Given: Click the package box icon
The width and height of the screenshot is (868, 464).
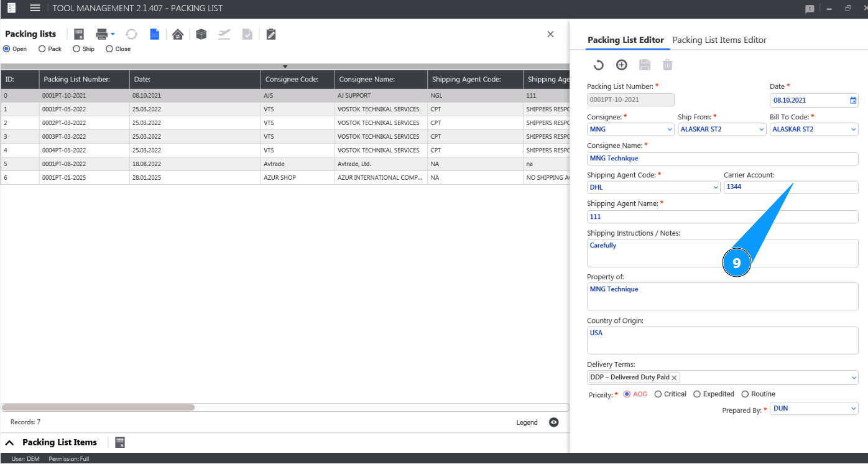Looking at the screenshot, I should (201, 34).
